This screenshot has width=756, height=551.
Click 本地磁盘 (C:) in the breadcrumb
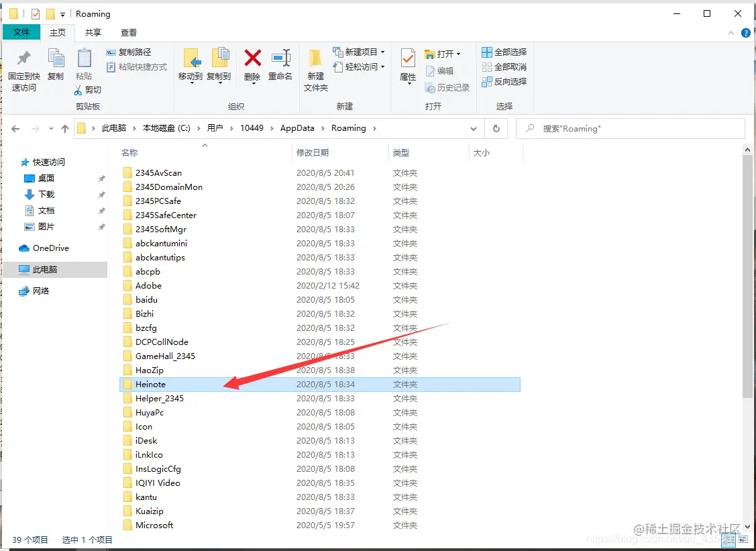point(166,128)
